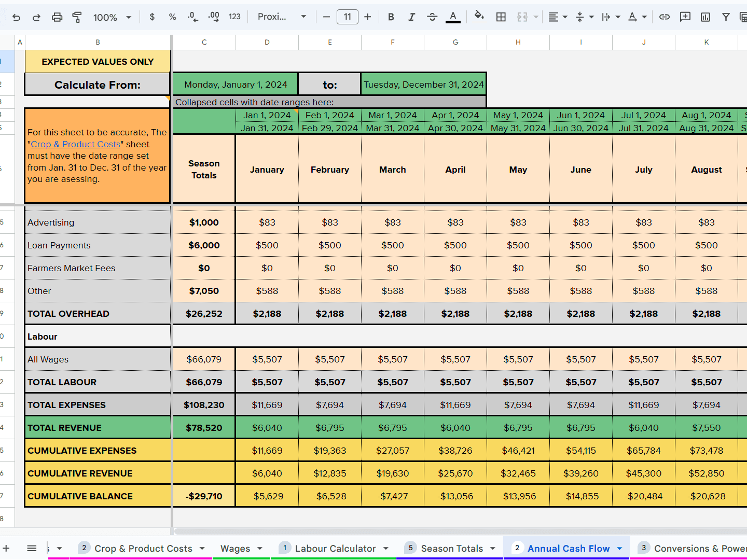Screen dimensions: 747x560
Task: Toggle strikethrough formatting
Action: point(432,17)
